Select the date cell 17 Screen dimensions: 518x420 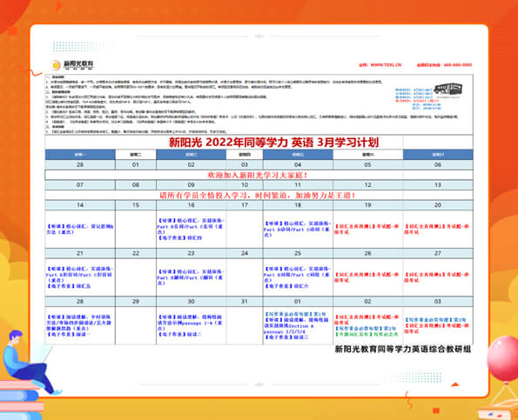245,205
